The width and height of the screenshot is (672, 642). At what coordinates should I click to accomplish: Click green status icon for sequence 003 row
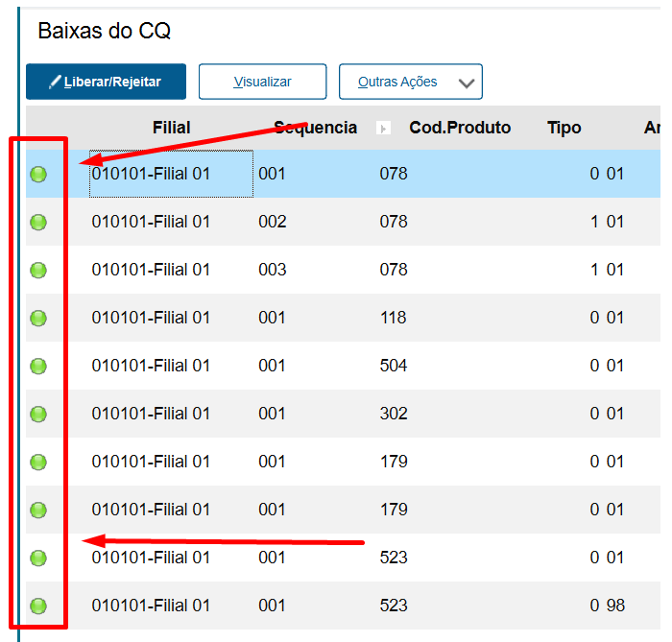click(x=38, y=271)
